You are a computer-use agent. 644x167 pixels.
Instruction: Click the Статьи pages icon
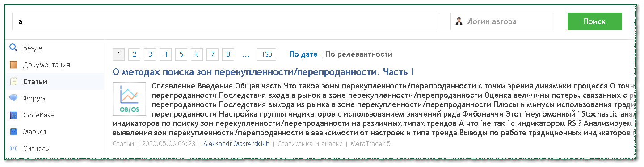(x=13, y=82)
